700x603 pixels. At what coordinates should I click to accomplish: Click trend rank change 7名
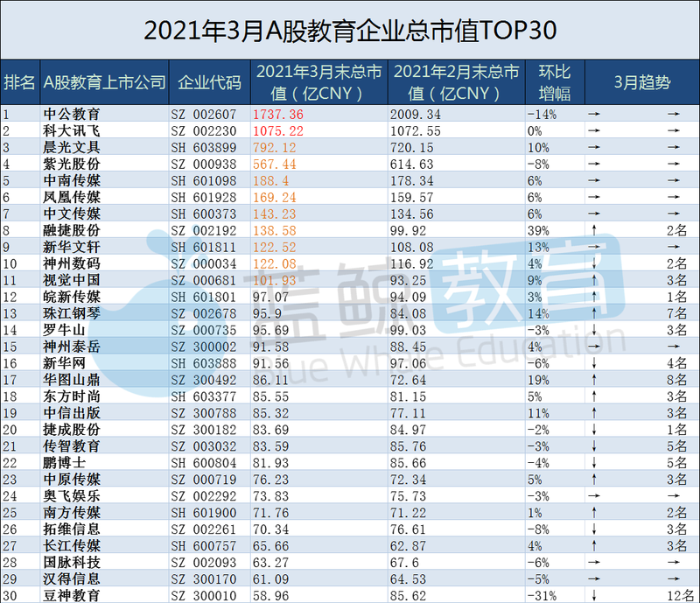click(676, 313)
